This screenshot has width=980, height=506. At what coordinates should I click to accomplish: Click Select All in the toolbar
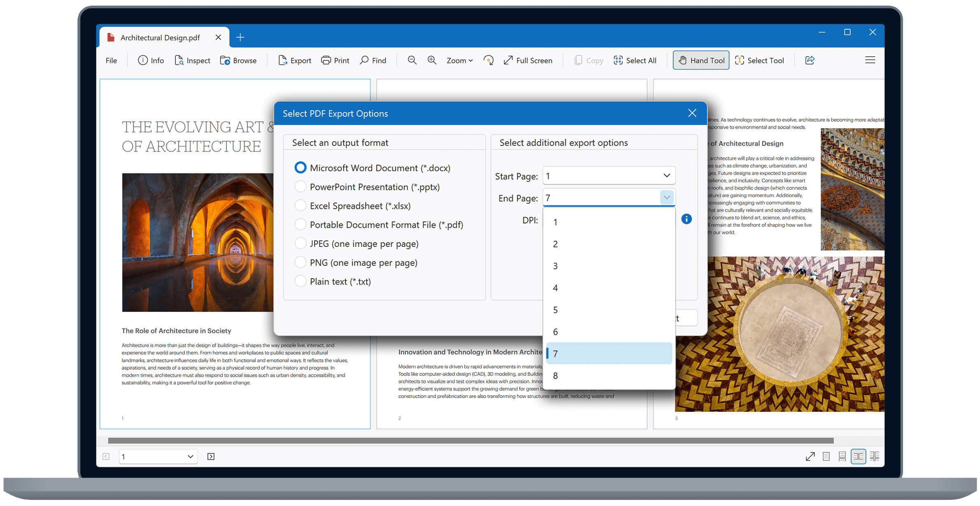pos(635,60)
